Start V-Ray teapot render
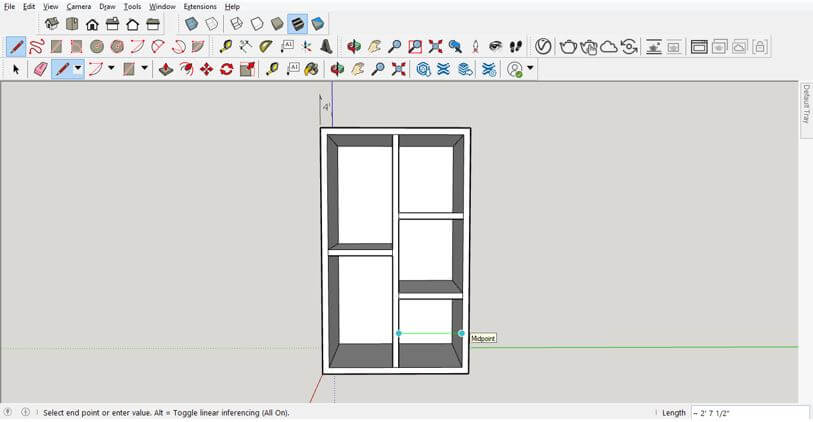 (x=568, y=47)
